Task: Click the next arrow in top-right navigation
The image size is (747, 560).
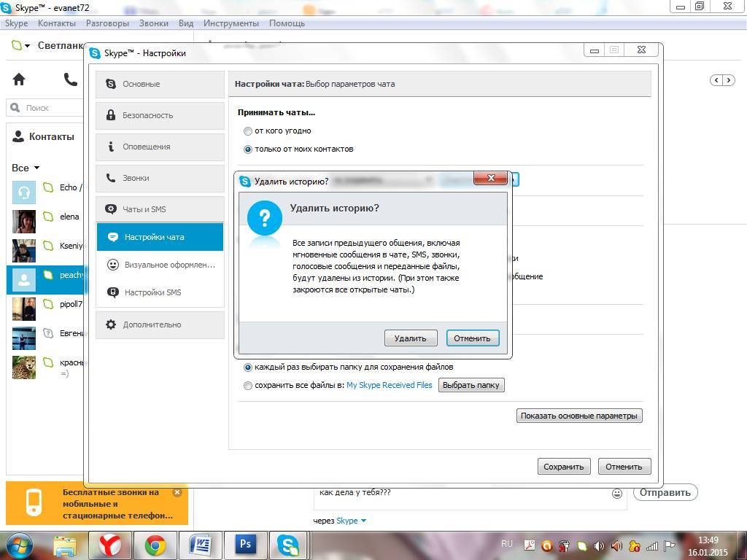Action: tap(729, 80)
